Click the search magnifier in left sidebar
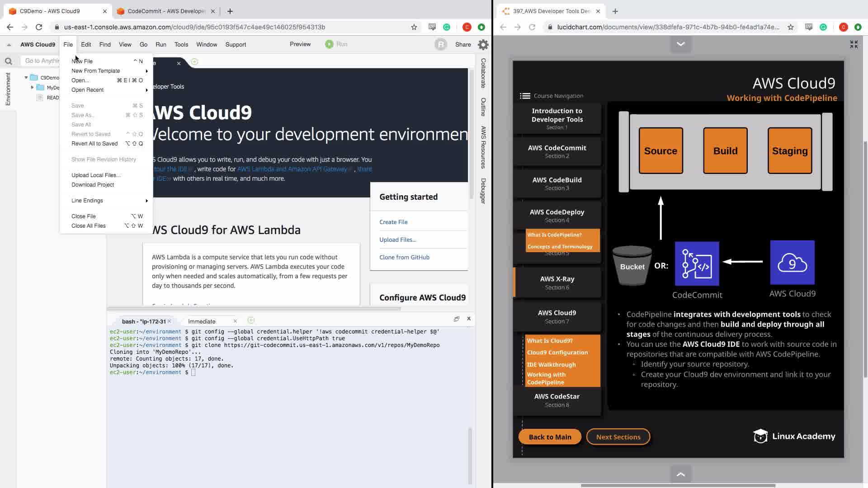This screenshot has width=868, height=488. point(8,61)
